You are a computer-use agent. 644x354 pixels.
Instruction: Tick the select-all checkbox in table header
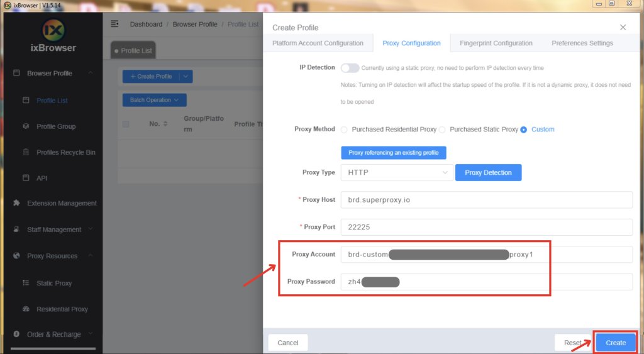pos(126,124)
